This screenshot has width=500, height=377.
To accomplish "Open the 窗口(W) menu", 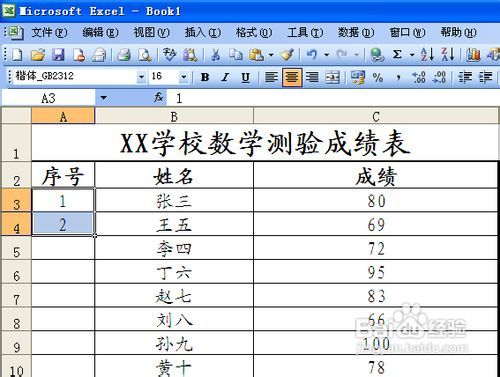I will [x=407, y=33].
